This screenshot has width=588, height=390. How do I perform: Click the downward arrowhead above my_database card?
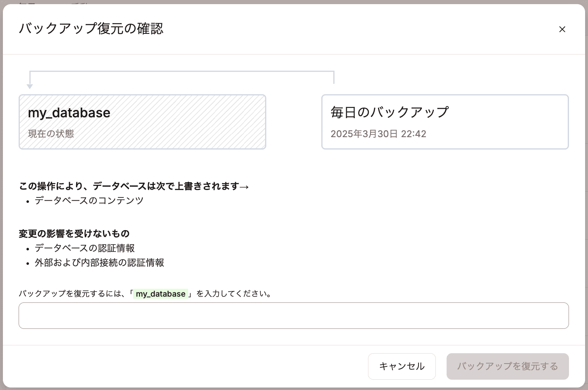coord(30,86)
